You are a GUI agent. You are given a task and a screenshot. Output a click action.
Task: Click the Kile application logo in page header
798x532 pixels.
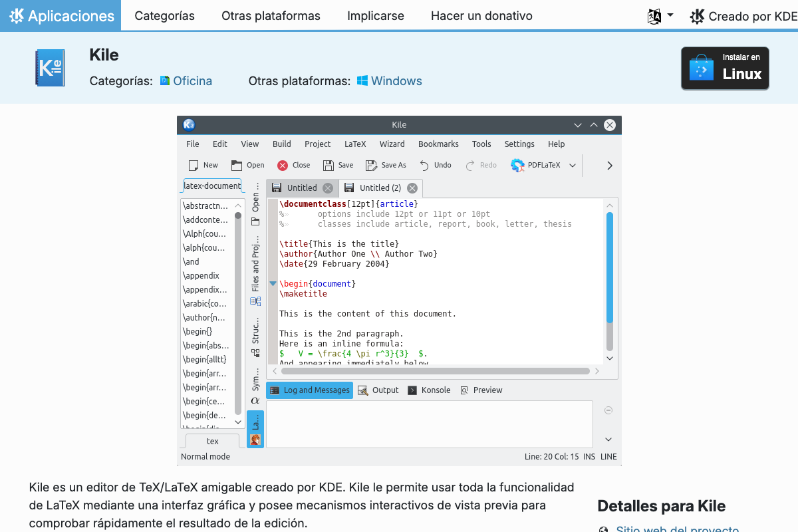(x=50, y=67)
